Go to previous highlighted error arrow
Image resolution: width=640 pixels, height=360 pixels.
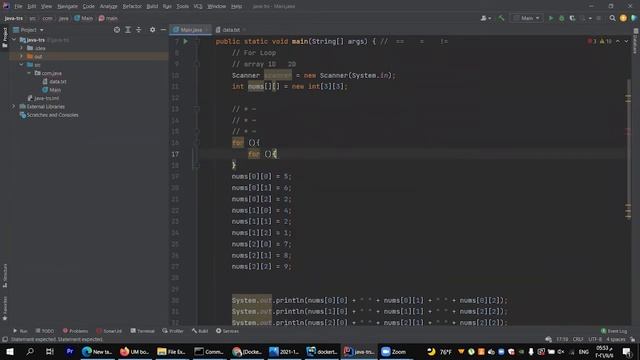[618, 41]
